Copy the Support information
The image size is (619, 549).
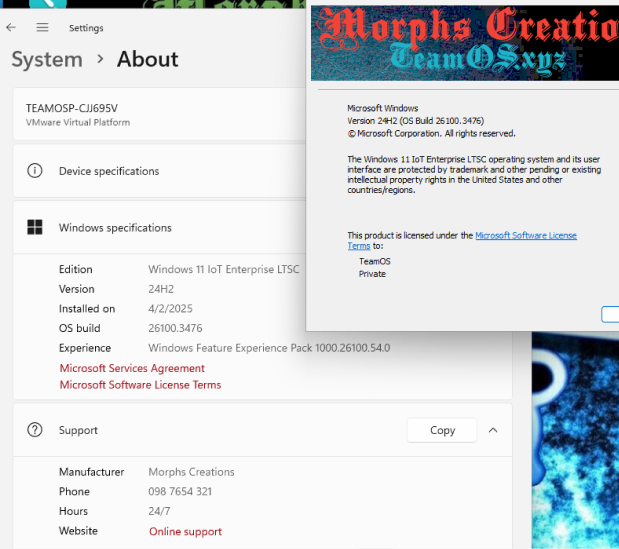click(442, 430)
